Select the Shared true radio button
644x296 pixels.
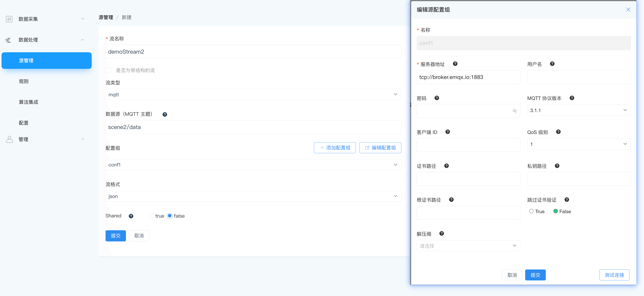click(x=151, y=216)
